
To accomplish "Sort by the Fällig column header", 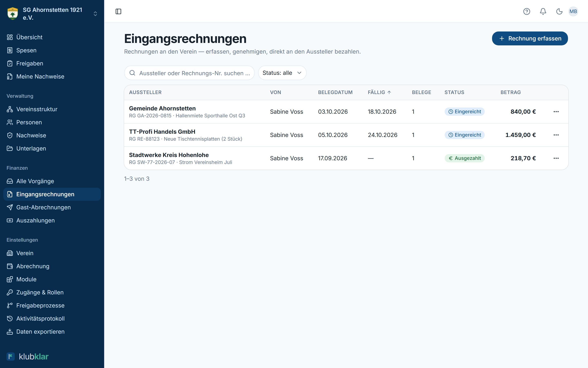I will click(379, 92).
